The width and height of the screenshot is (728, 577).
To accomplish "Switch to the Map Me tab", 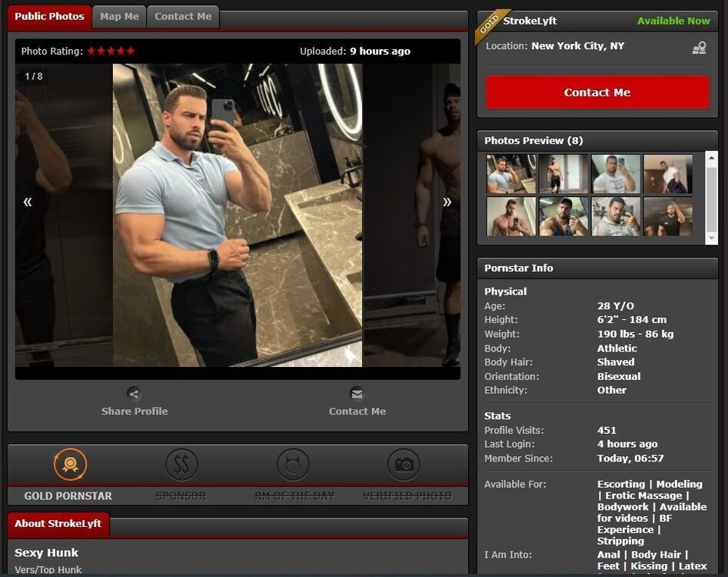I will pos(119,17).
